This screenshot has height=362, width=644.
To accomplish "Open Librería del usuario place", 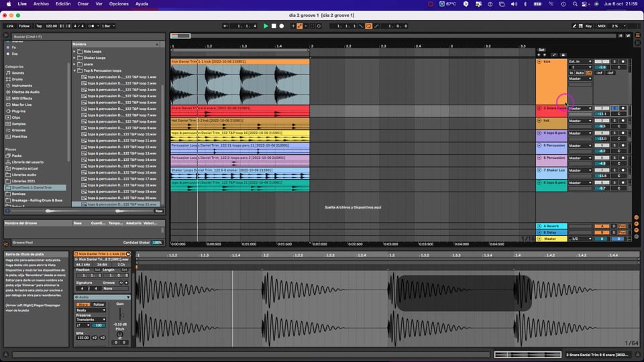I will click(27, 162).
